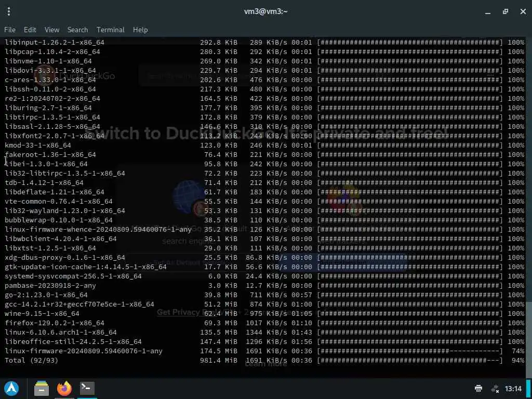Click the linux-firmware-whence package line
532x399 pixels.
pos(264,230)
